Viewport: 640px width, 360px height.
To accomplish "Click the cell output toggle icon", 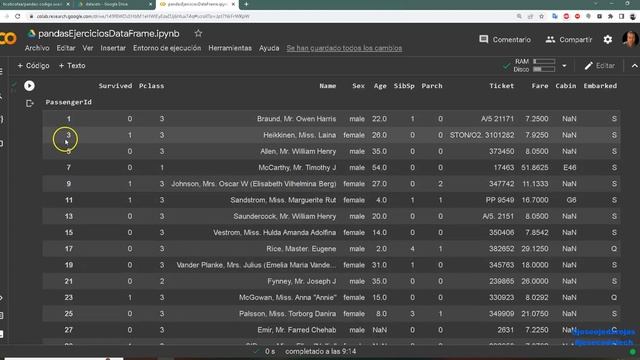I will tap(29, 104).
